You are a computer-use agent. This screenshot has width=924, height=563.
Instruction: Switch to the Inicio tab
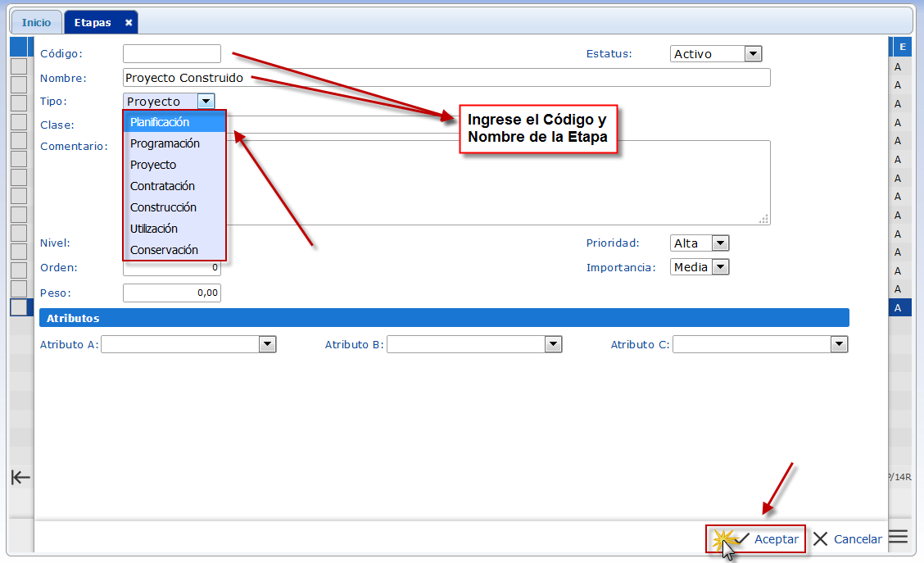click(x=36, y=23)
